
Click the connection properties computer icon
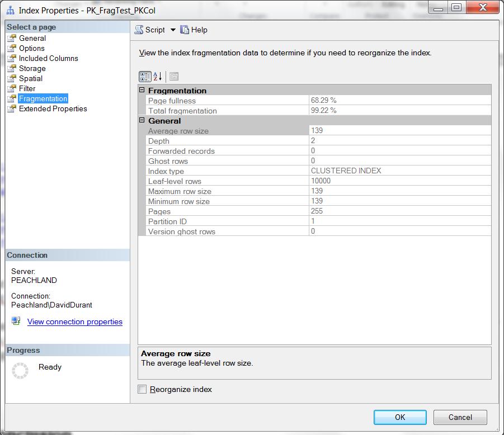(x=16, y=321)
